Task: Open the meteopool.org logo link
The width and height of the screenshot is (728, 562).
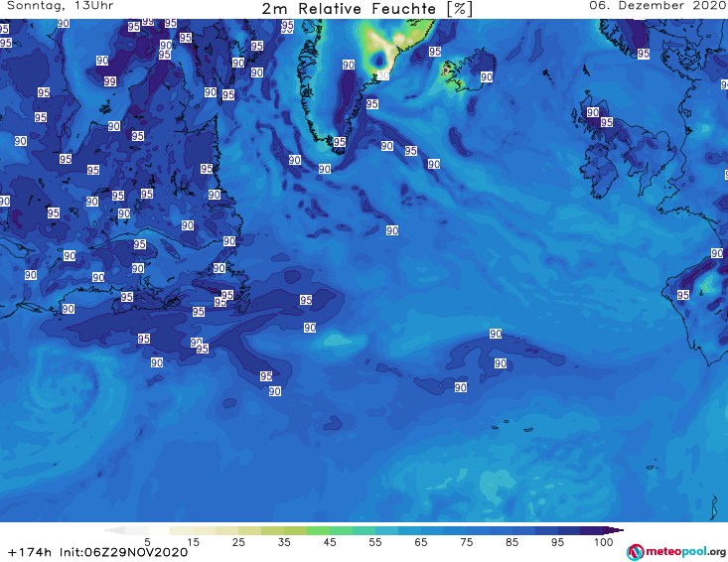Action: pos(676,552)
